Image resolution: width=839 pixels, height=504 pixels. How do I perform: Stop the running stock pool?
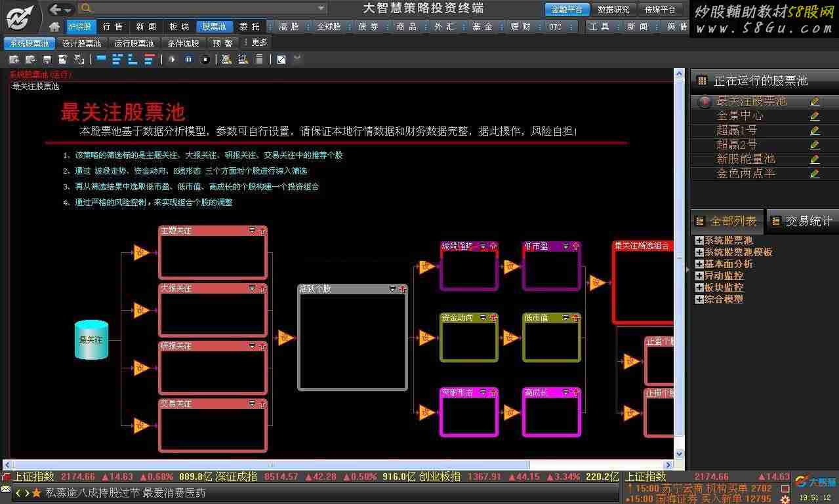pyautogui.click(x=205, y=59)
